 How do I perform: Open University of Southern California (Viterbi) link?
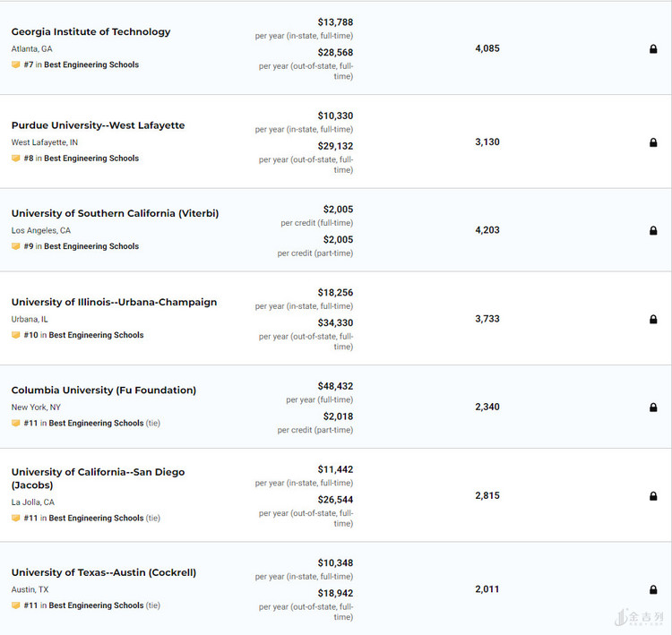[115, 214]
